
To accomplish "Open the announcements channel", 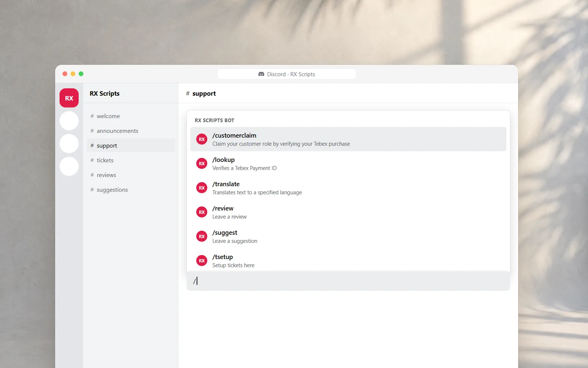I will 131,131.
